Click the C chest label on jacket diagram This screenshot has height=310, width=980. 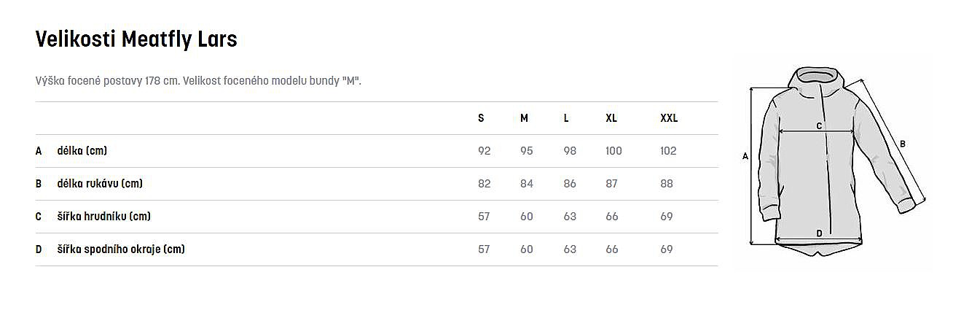[x=819, y=125]
